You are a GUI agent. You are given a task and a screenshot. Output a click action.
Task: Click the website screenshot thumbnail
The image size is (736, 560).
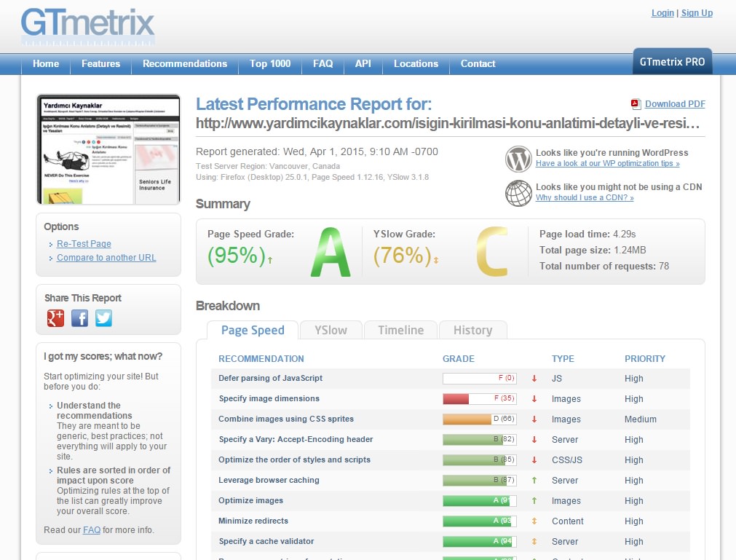[108, 149]
